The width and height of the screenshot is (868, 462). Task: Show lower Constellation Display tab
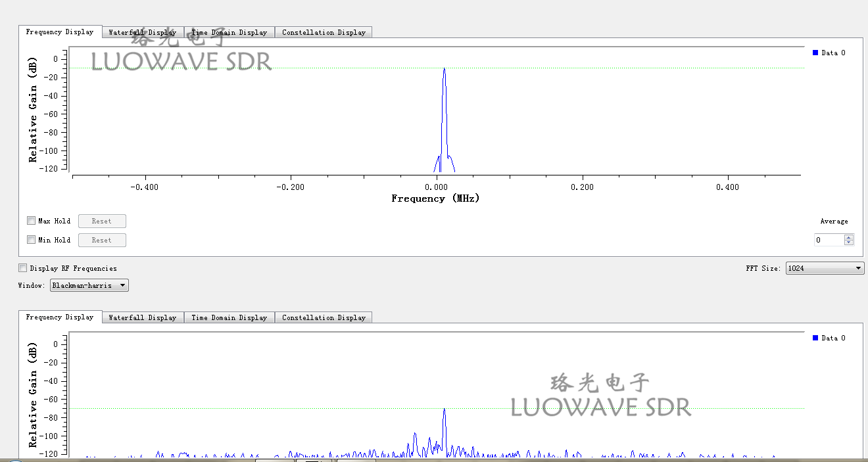[x=324, y=317]
